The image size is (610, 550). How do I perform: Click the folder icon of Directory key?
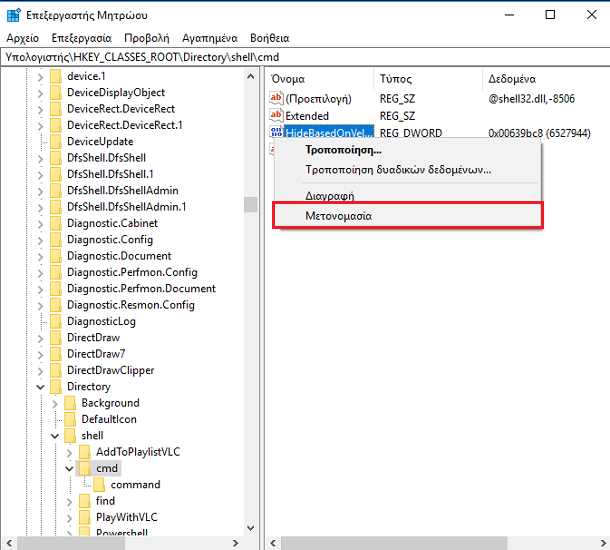56,387
